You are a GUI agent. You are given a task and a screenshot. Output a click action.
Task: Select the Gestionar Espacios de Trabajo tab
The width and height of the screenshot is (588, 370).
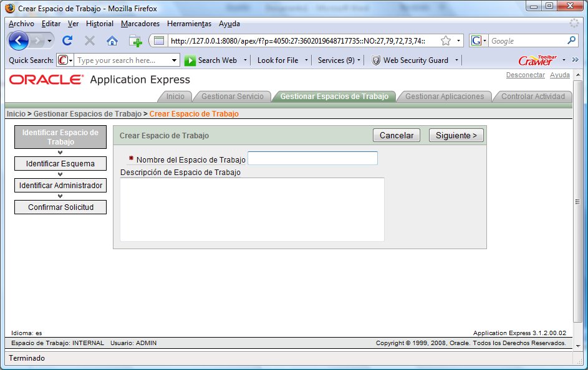pyautogui.click(x=334, y=97)
